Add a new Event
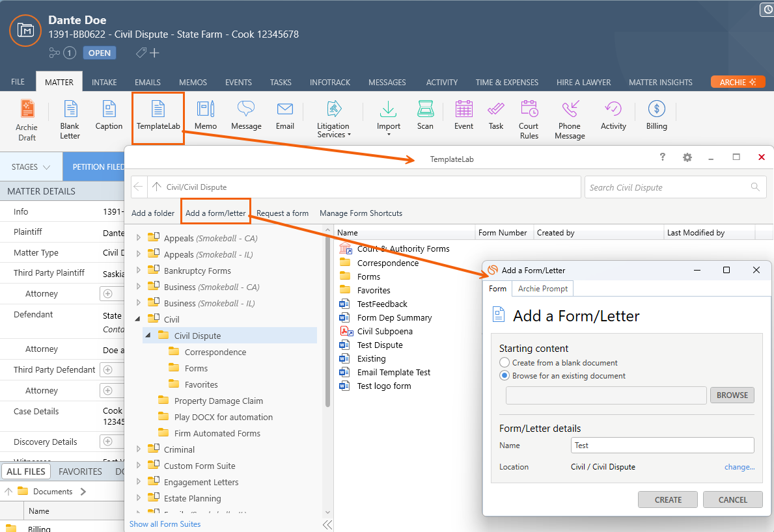 [x=463, y=115]
